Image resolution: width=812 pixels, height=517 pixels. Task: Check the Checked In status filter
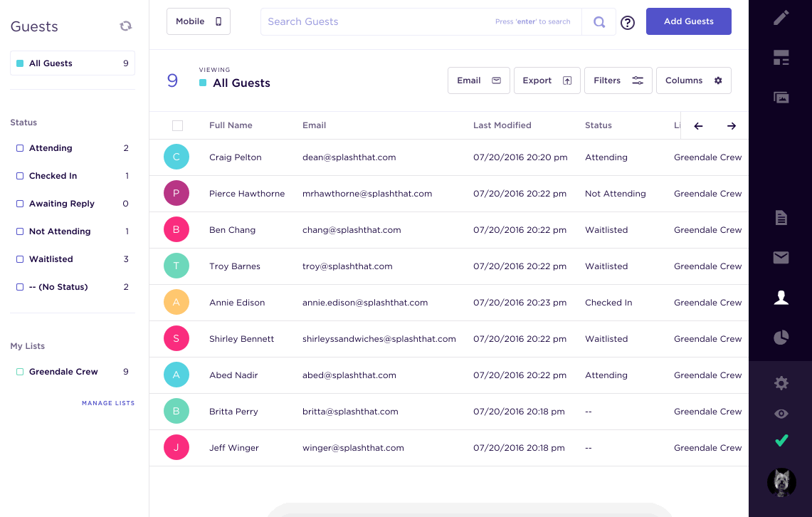(x=20, y=176)
